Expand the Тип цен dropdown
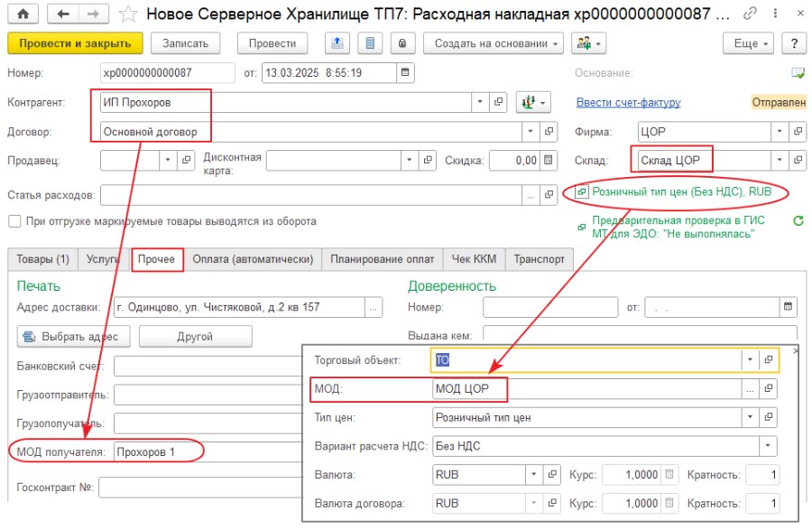 (x=751, y=417)
